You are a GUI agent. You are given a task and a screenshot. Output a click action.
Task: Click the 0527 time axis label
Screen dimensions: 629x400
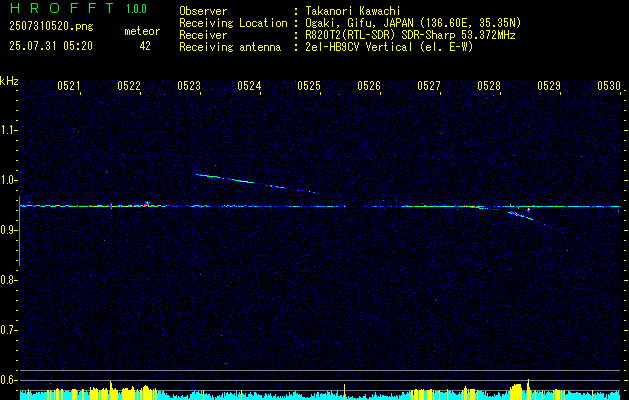[x=429, y=85]
